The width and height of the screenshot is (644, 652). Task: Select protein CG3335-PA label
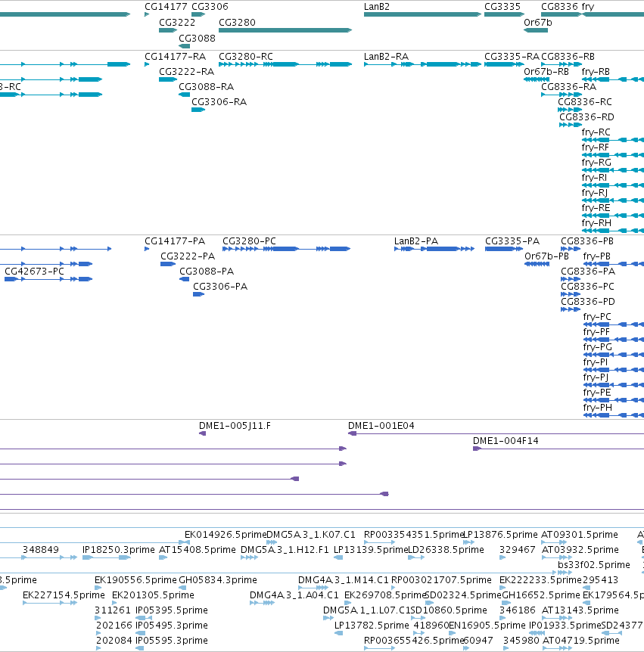512,241
